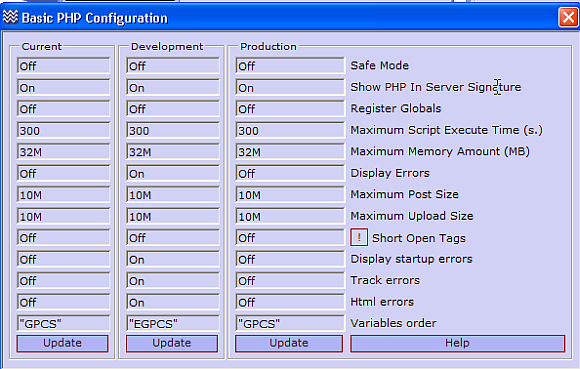The height and width of the screenshot is (369, 580).
Task: Click the "Track errors" label
Action: 385,280
